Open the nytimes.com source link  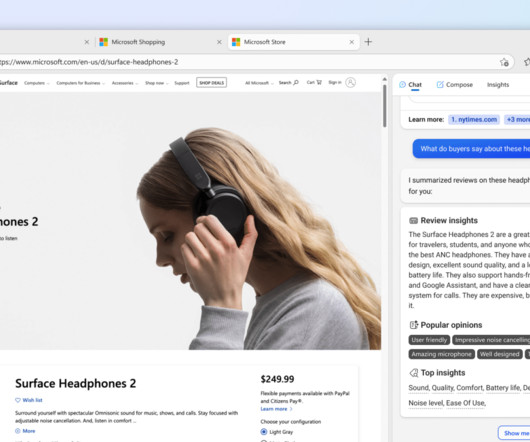click(474, 119)
